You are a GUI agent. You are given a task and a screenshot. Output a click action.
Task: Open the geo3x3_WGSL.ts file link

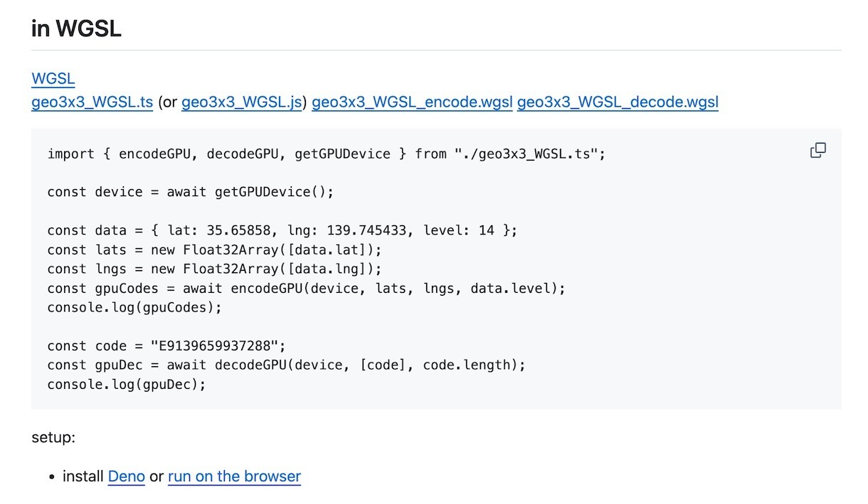coord(92,102)
